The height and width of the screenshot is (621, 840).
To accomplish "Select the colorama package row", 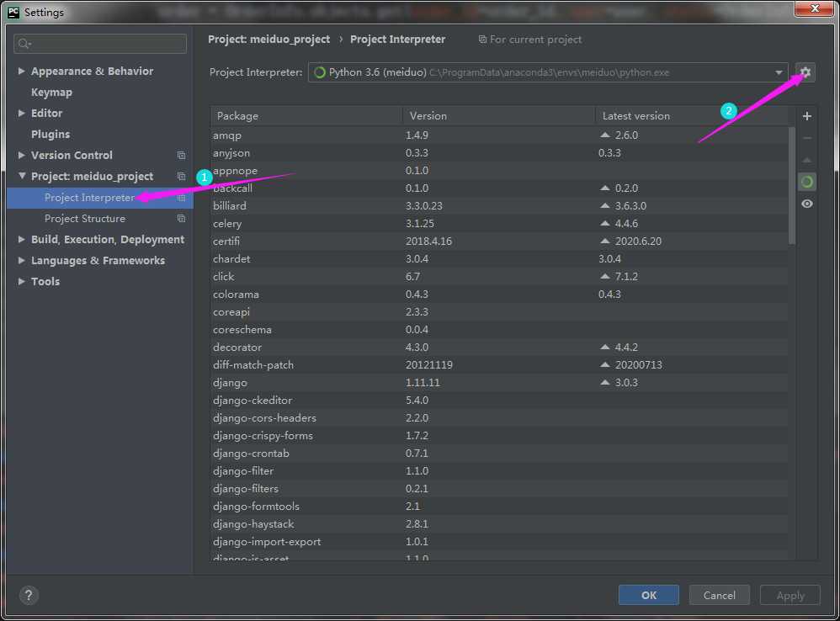I will coord(499,294).
